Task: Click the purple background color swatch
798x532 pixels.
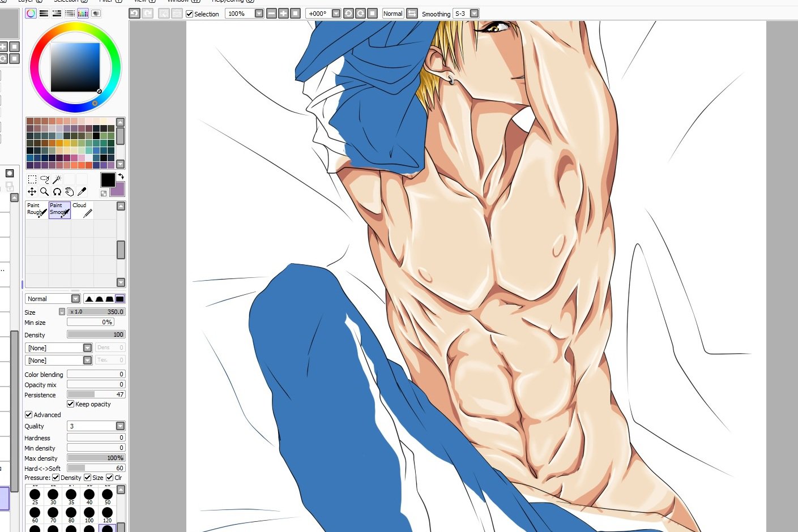Action: (x=117, y=190)
